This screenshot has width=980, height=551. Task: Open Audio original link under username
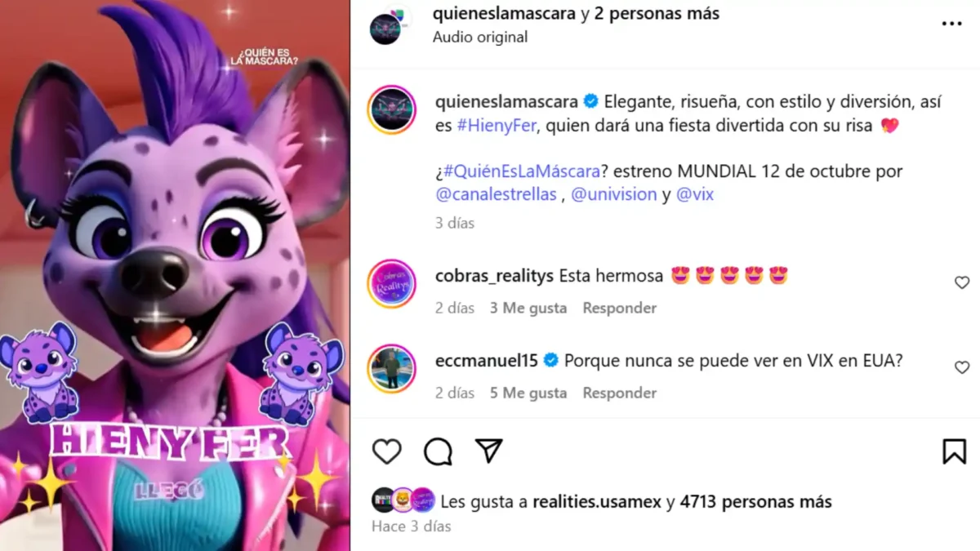click(x=480, y=37)
